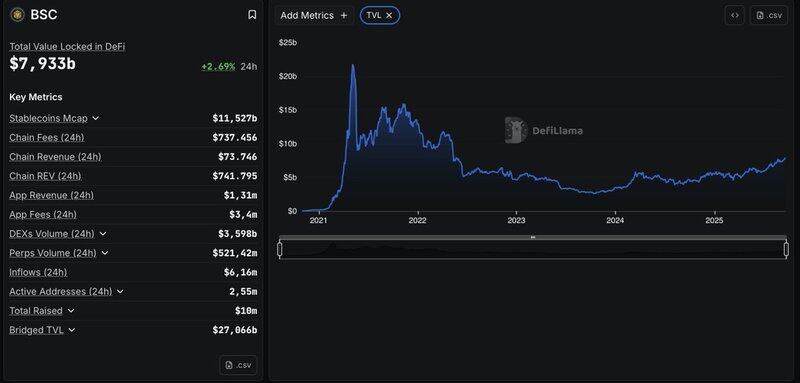The image size is (800, 383).
Task: Click the $737.456 chain fees value
Action: coord(235,138)
